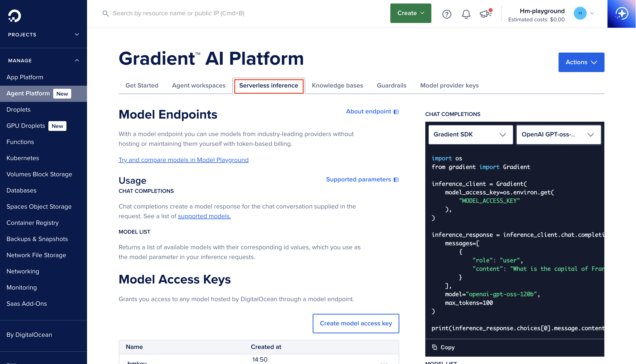Open the Guardrails tab
The height and width of the screenshot is (364, 636).
391,85
